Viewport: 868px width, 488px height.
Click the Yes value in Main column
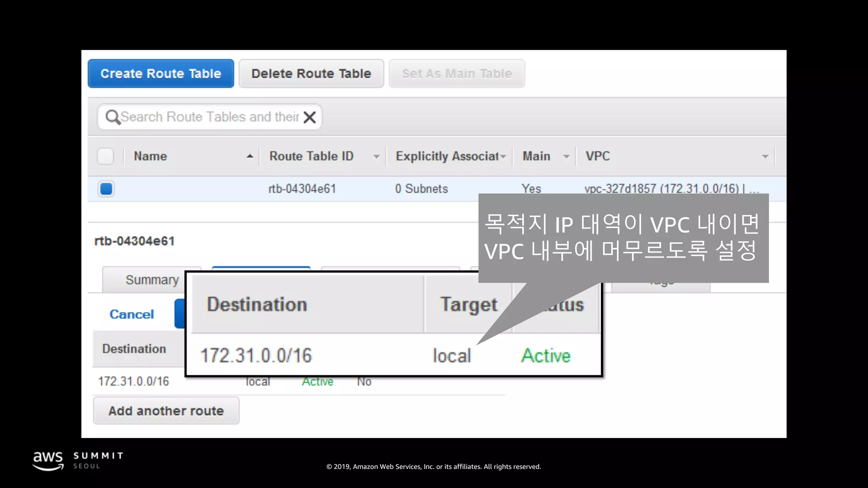531,189
